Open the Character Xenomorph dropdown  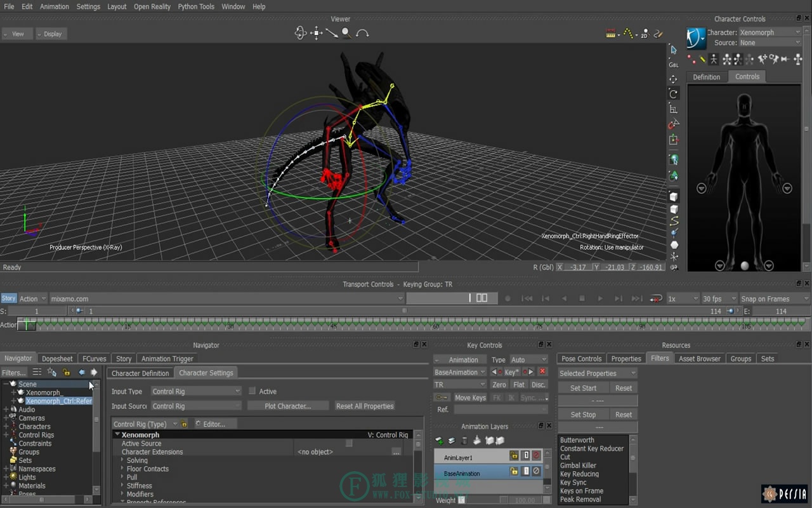click(x=771, y=32)
